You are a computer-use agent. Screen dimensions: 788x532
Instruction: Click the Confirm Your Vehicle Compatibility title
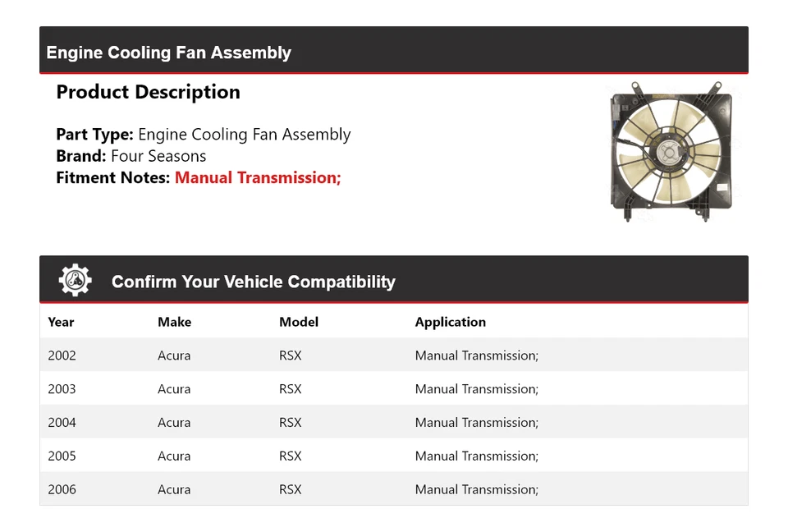254,282
